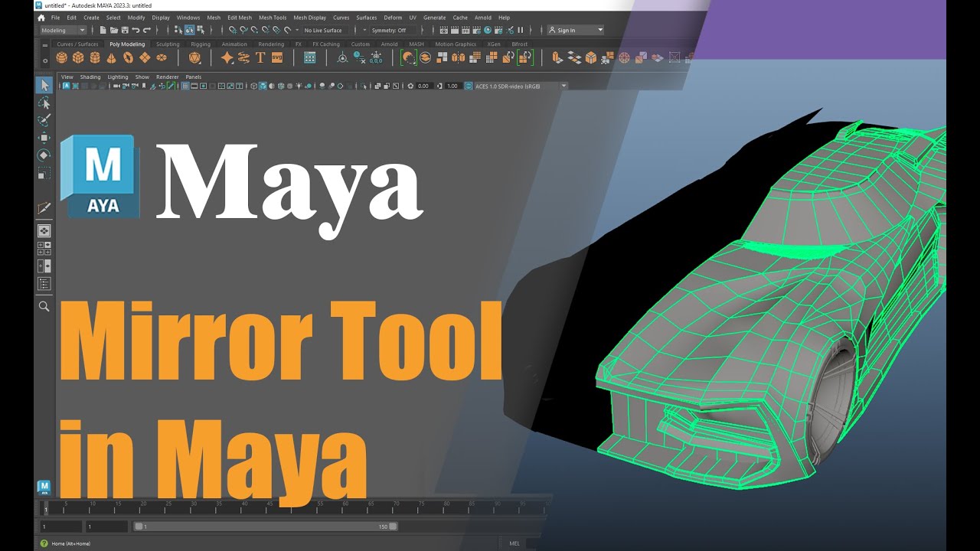
Task: Create a polygon cylinder from shelf
Action: (95, 57)
